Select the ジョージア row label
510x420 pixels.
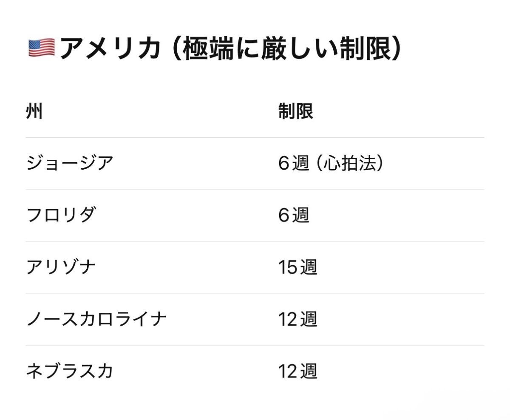click(x=70, y=164)
